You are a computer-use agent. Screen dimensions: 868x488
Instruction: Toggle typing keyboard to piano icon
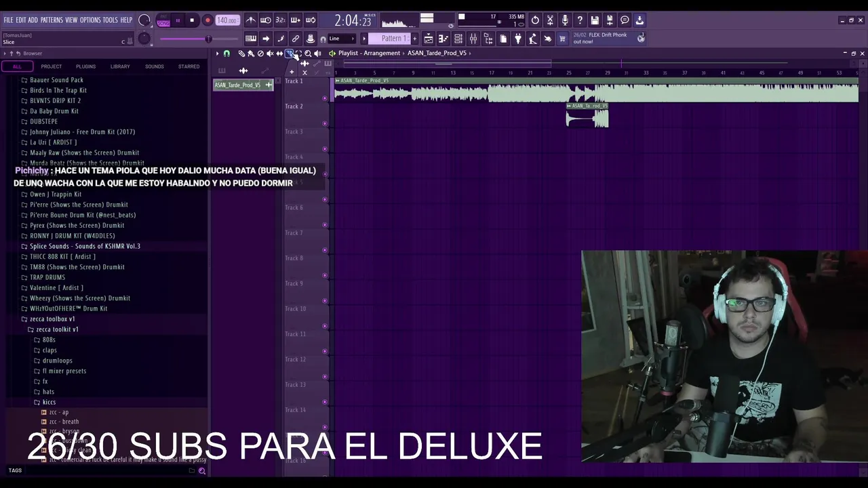click(x=251, y=39)
